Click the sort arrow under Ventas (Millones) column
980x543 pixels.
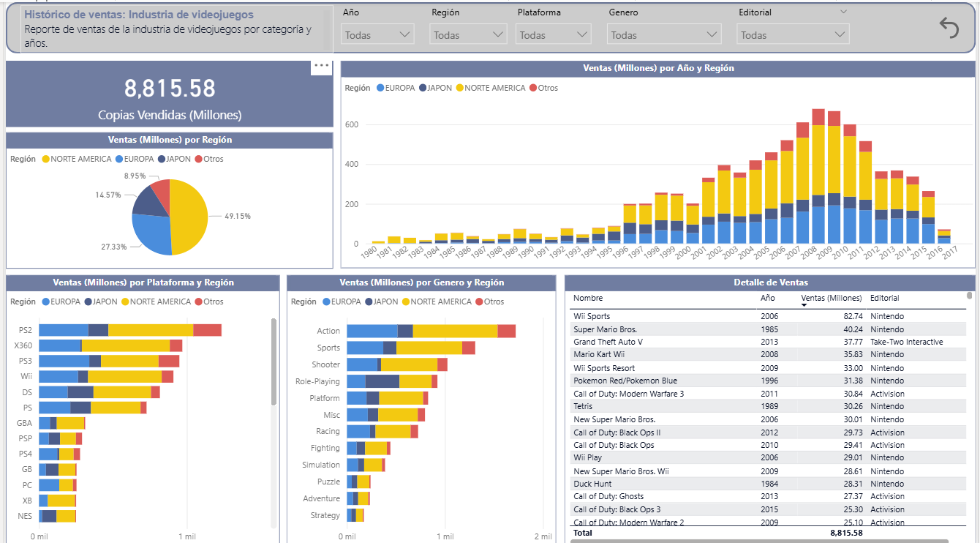(x=804, y=305)
